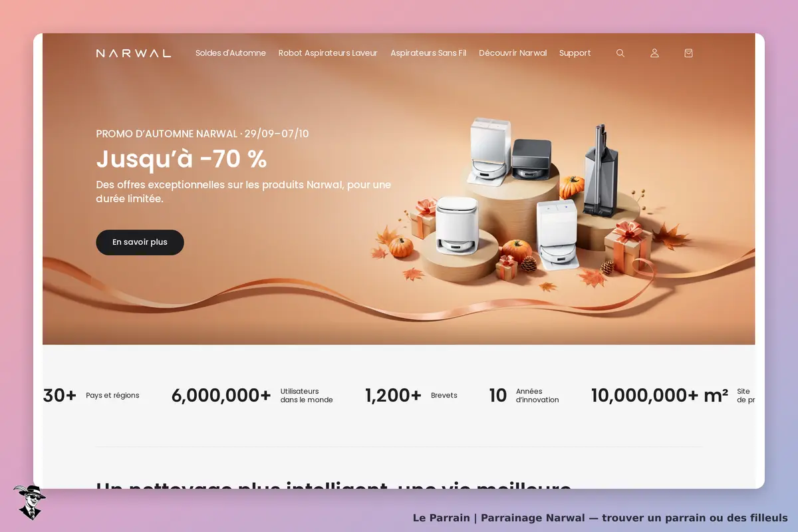Click the 10 Années d'innovation stat
The width and height of the screenshot is (798, 532).
click(x=524, y=396)
